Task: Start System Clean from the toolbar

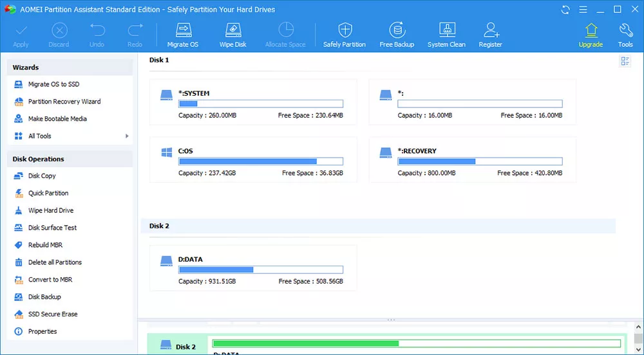Action: click(x=446, y=35)
